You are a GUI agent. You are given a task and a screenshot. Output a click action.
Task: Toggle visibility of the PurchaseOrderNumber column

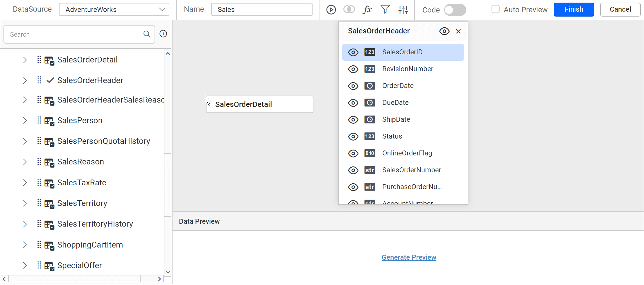[353, 187]
